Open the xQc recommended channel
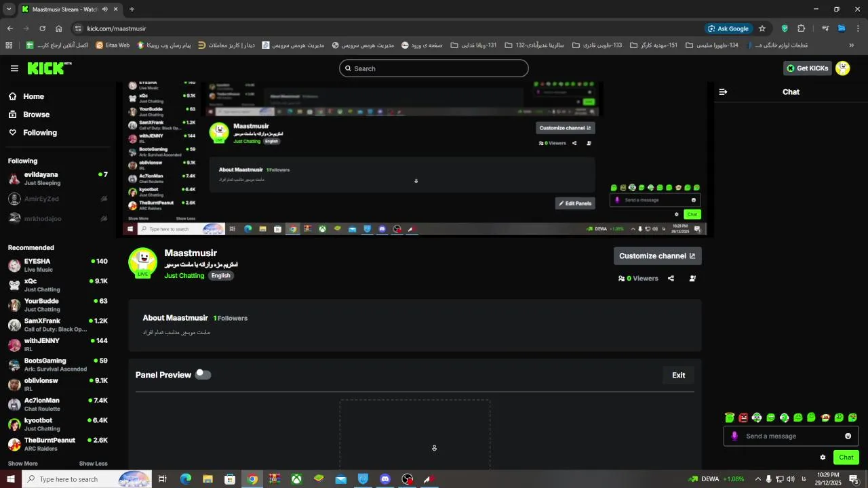This screenshot has width=868, height=488. pyautogui.click(x=58, y=285)
